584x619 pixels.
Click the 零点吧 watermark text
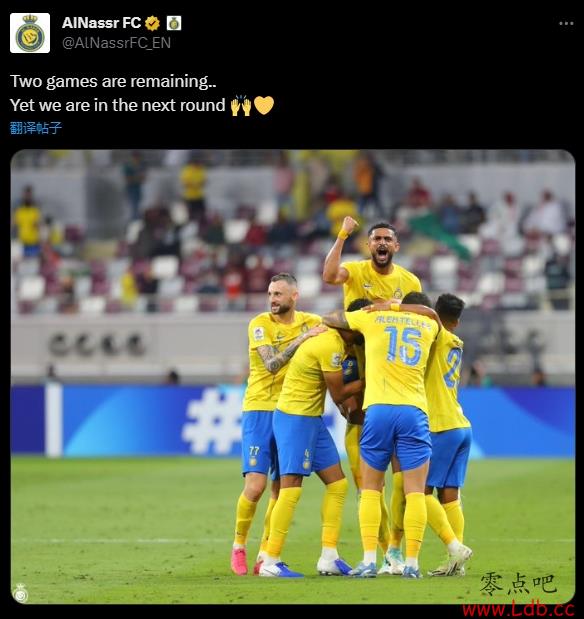(x=518, y=584)
